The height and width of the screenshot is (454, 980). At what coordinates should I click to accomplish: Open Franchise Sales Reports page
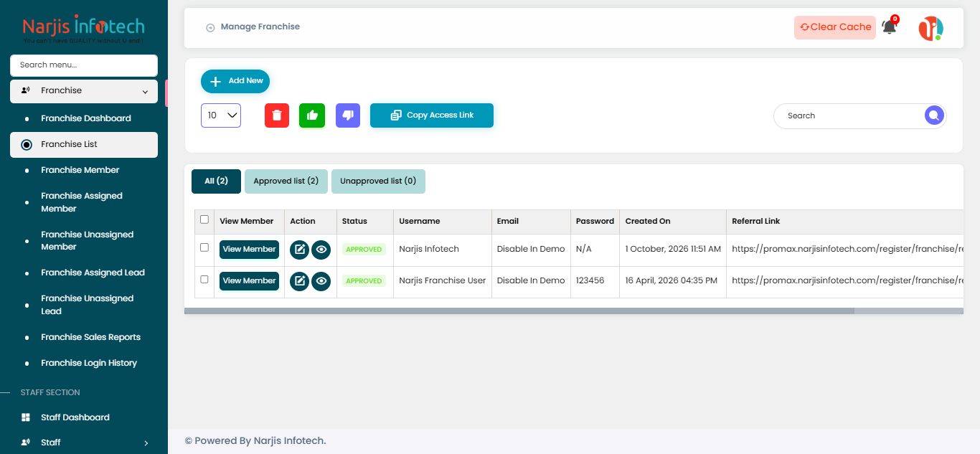(x=90, y=337)
